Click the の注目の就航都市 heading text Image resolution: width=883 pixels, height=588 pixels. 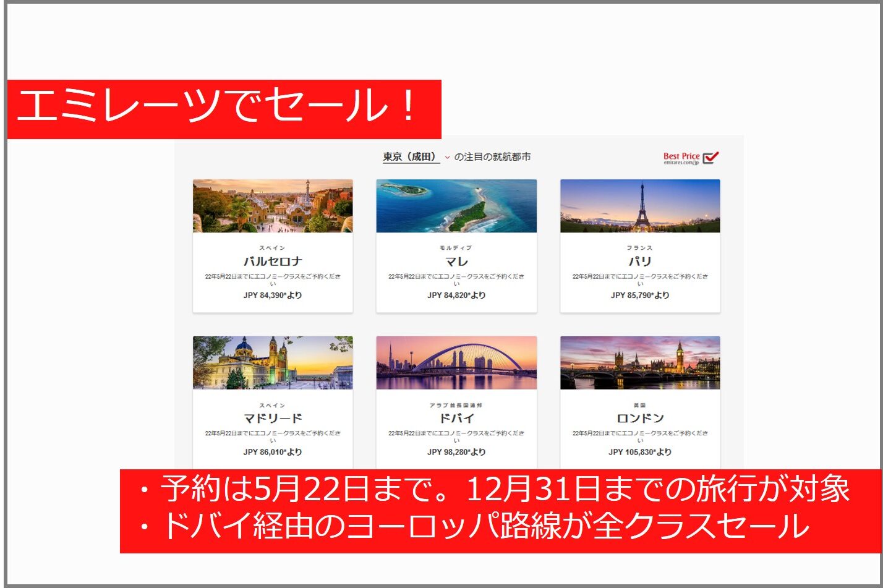coord(492,157)
